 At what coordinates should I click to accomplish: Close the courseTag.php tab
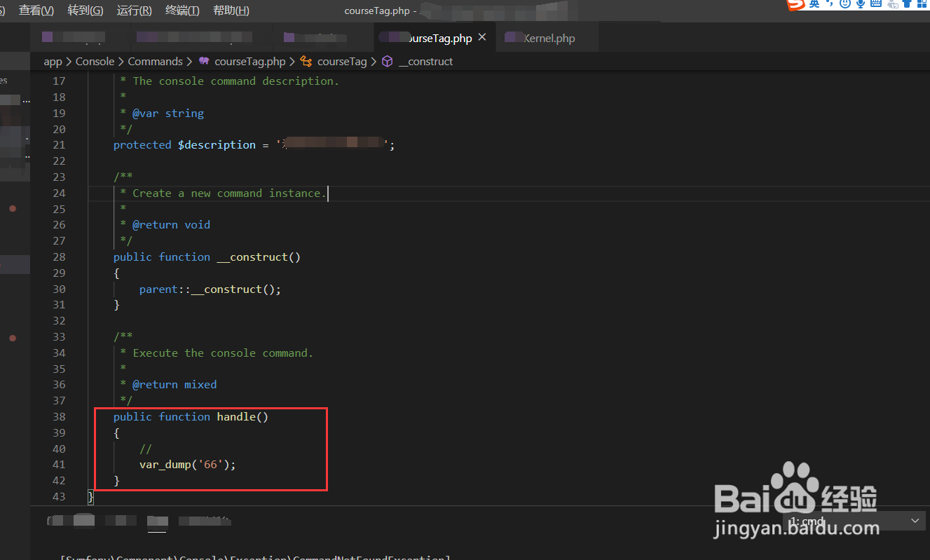482,37
